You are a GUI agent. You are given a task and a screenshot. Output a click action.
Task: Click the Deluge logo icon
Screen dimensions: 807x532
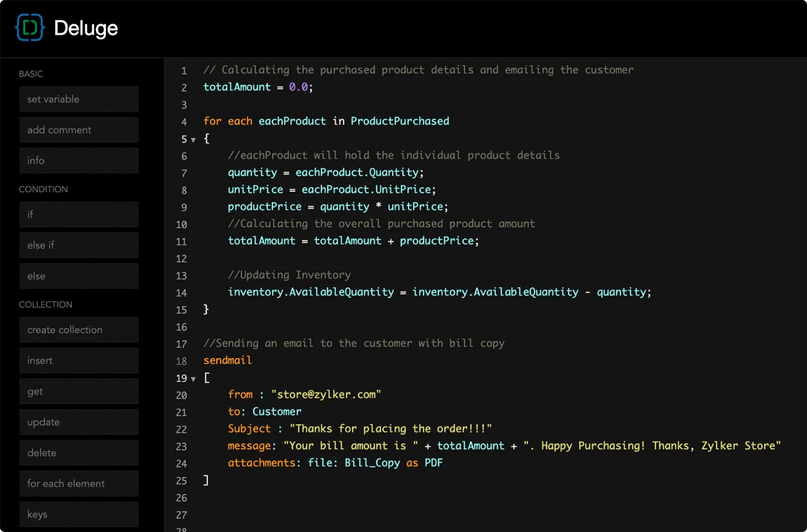coord(30,28)
